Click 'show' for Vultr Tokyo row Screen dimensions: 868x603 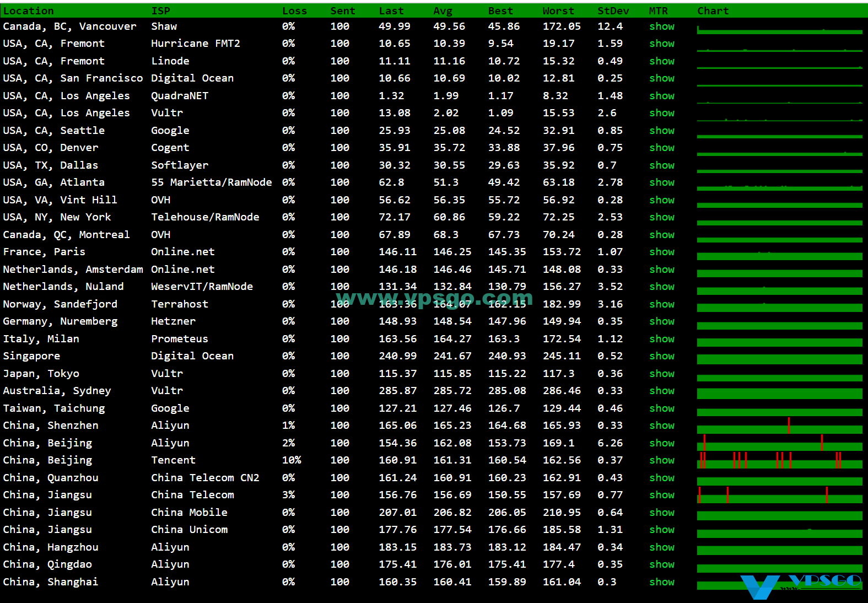(662, 374)
